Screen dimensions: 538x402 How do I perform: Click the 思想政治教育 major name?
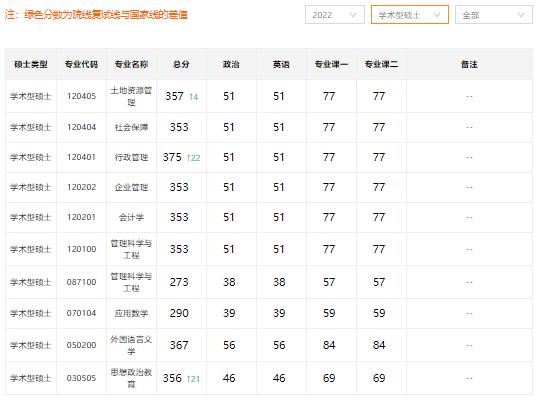(x=131, y=378)
